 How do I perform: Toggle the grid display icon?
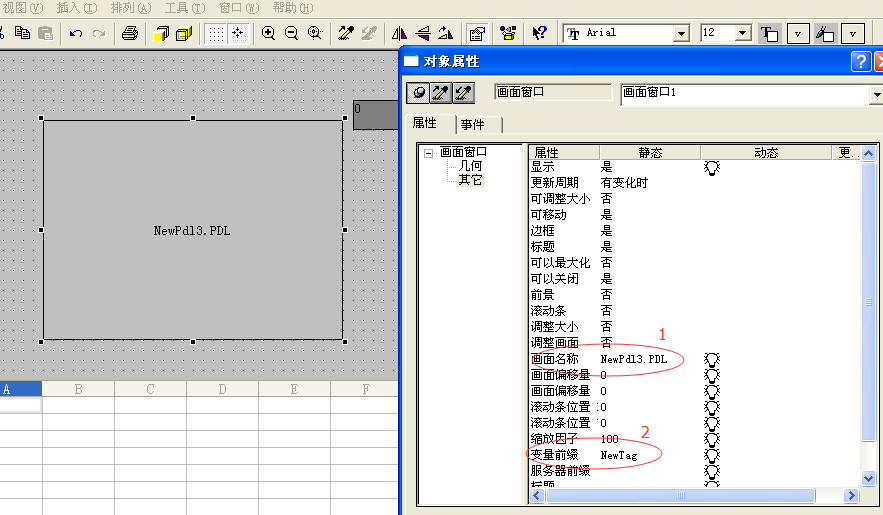(x=216, y=34)
